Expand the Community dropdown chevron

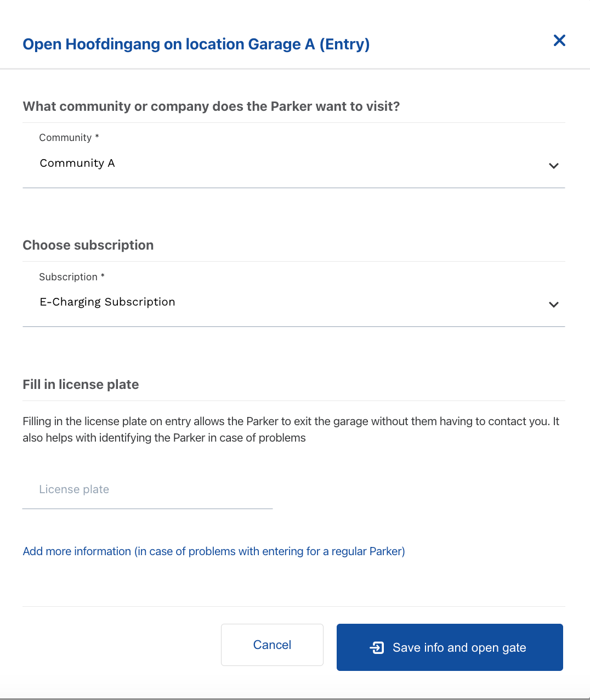[x=554, y=166]
